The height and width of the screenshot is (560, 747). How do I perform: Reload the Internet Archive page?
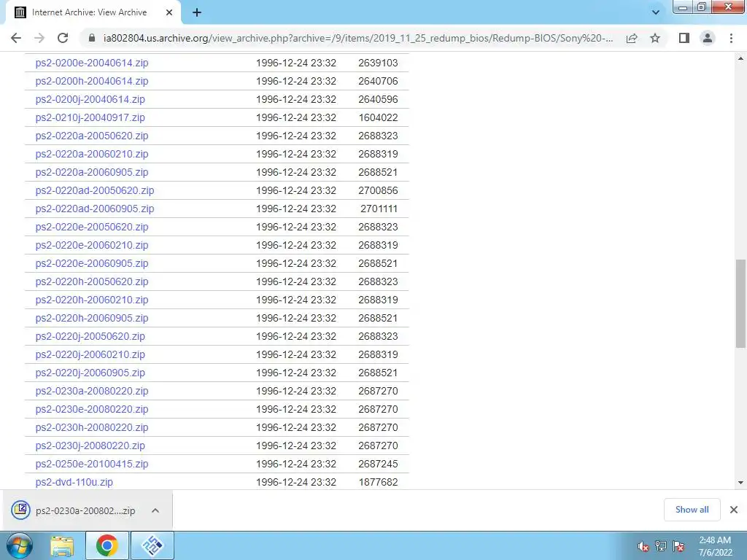(x=63, y=38)
